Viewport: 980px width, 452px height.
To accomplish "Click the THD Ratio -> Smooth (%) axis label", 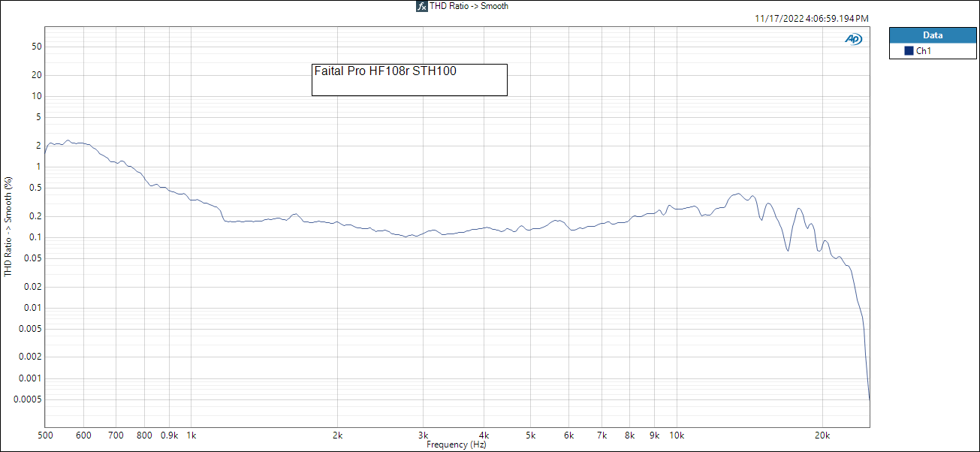I will click(x=8, y=227).
